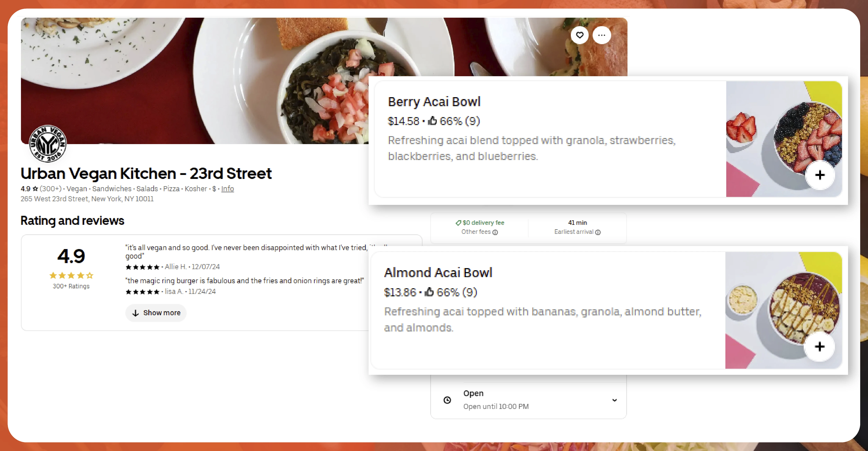Open the restaurant Info link
This screenshot has height=451, width=868.
point(228,189)
